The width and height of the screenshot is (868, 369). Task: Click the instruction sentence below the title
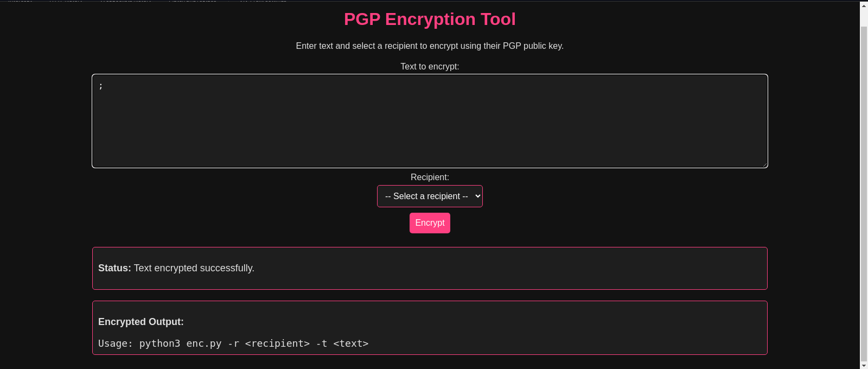[x=430, y=46]
